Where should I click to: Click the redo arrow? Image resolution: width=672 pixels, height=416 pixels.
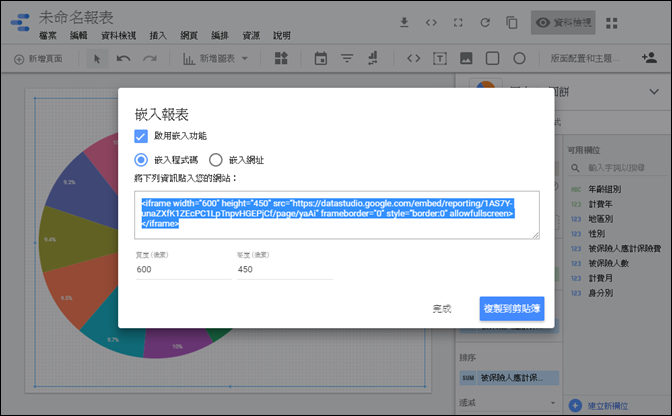pyautogui.click(x=150, y=59)
